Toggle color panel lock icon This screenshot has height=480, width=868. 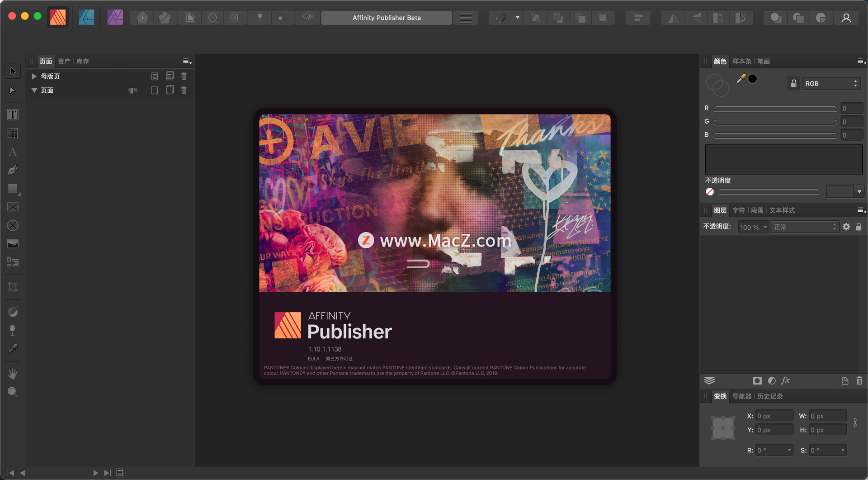793,84
